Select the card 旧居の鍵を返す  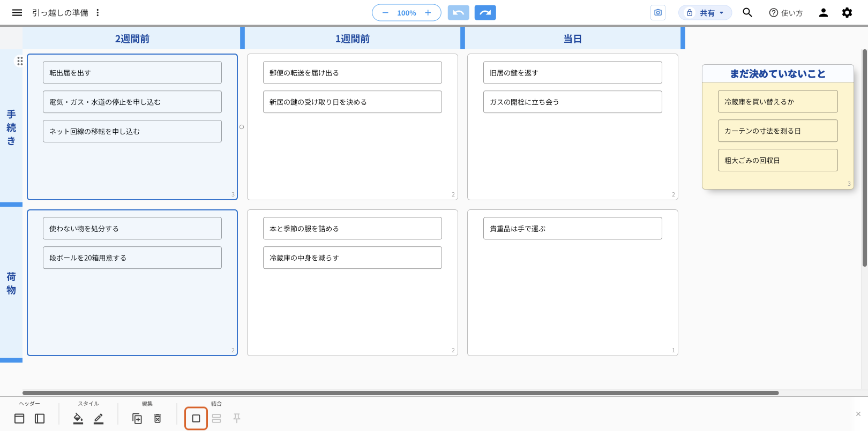click(x=573, y=73)
